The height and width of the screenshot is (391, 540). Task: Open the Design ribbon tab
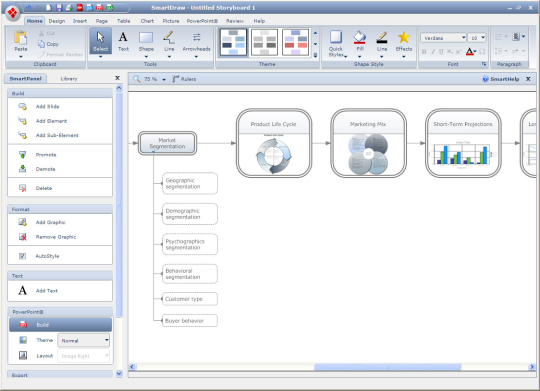tap(56, 21)
